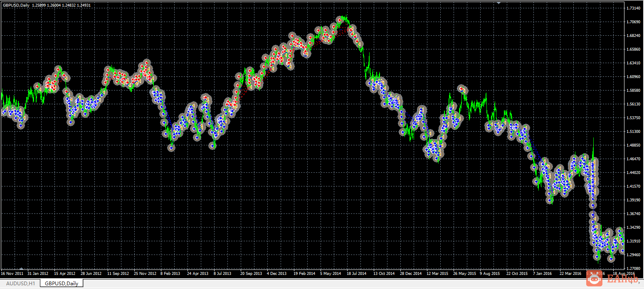Click the 28 Jun 2012 date label
The image size is (644, 289).
[91, 274]
